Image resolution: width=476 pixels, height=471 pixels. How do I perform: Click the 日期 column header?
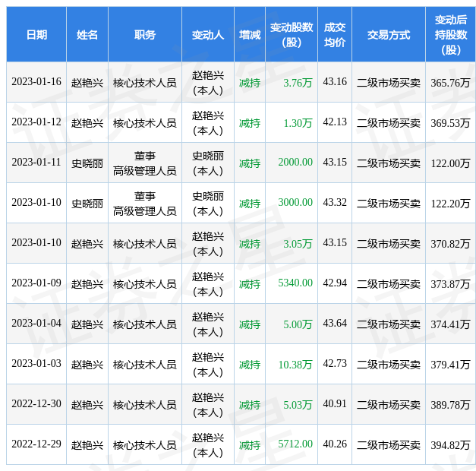(x=36, y=35)
